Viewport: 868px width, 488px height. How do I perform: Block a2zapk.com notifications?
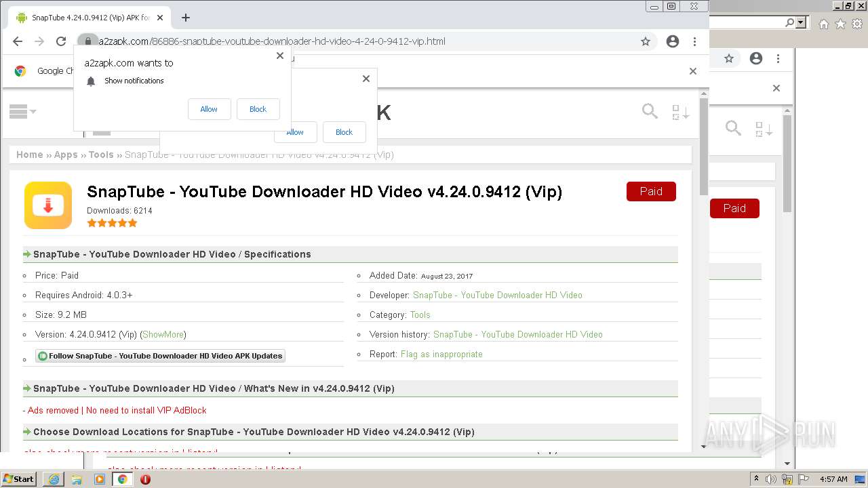[x=258, y=109]
